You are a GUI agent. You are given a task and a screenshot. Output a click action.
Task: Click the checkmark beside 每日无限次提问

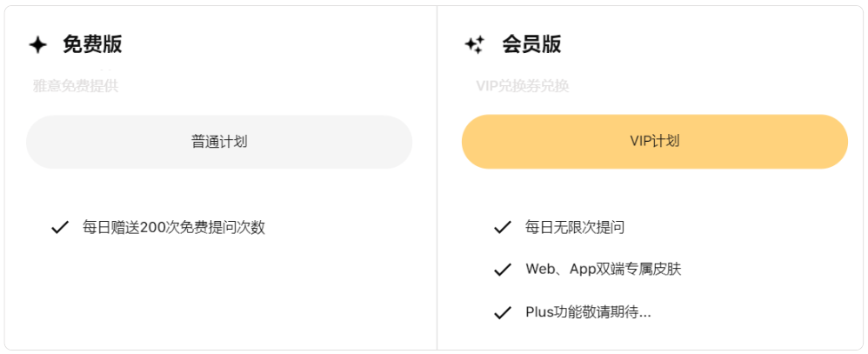click(502, 228)
